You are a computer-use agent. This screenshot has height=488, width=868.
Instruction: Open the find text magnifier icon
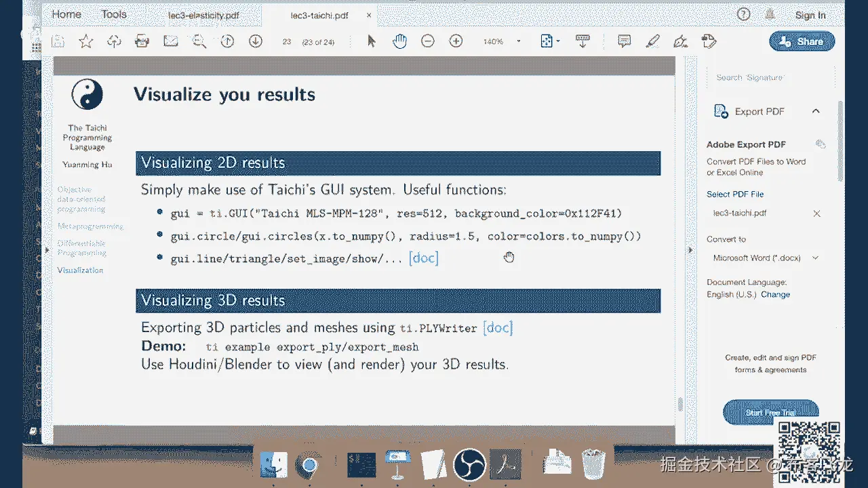pyautogui.click(x=199, y=41)
